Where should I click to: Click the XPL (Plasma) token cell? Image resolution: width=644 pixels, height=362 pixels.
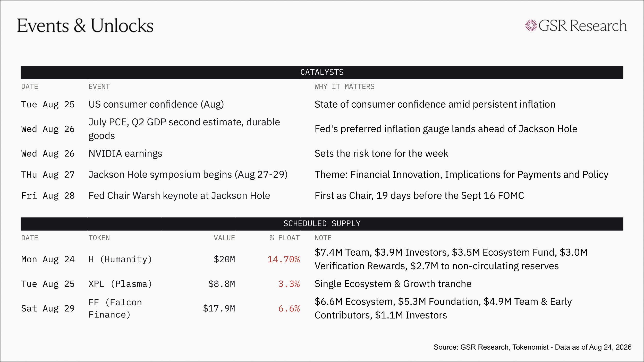click(120, 284)
